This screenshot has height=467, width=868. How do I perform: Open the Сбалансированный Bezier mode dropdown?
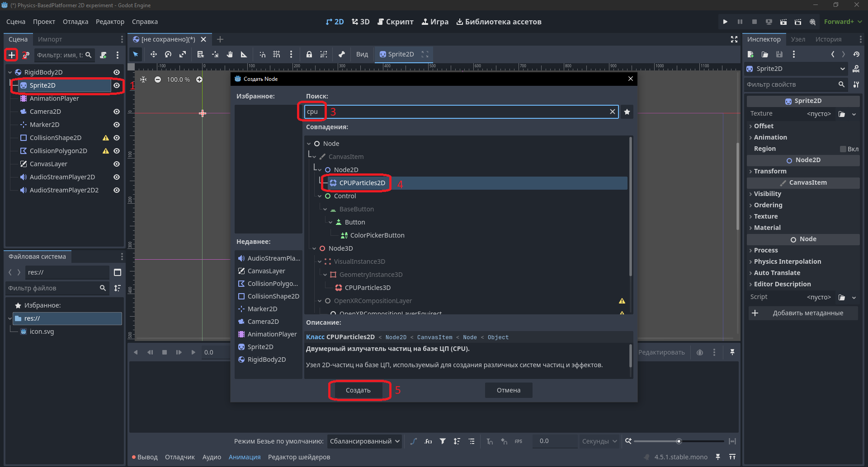(364, 441)
